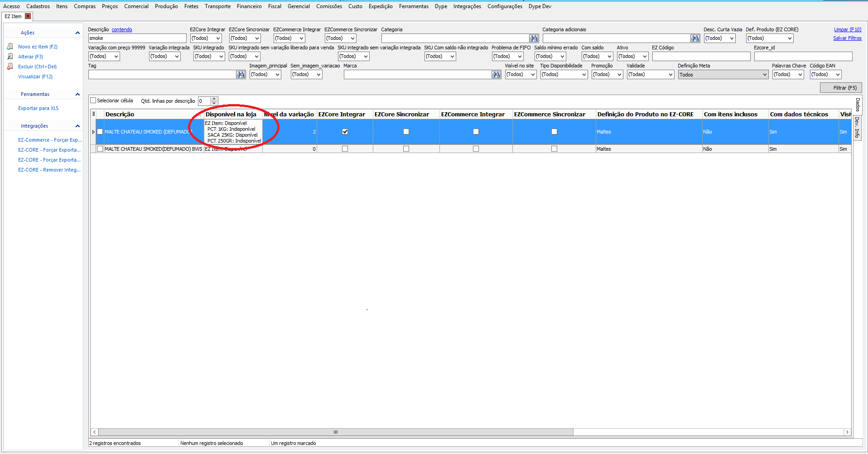The height and width of the screenshot is (454, 868).
Task: Close the EZ Item tab with red X
Action: click(28, 16)
